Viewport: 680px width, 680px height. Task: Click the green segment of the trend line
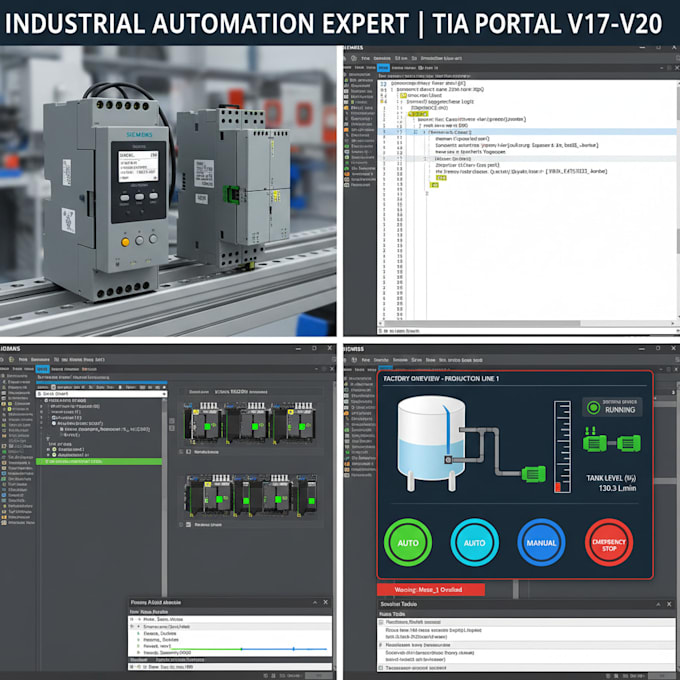(206, 649)
